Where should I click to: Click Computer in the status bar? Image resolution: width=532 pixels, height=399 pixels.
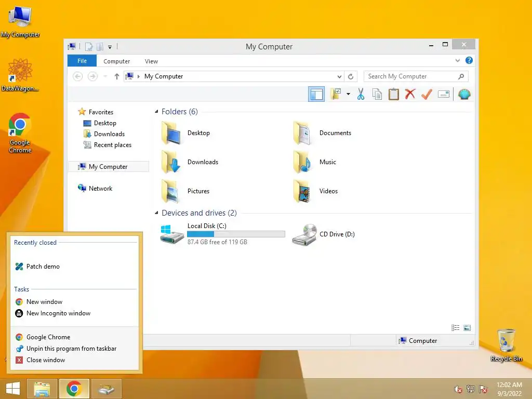[418, 341]
